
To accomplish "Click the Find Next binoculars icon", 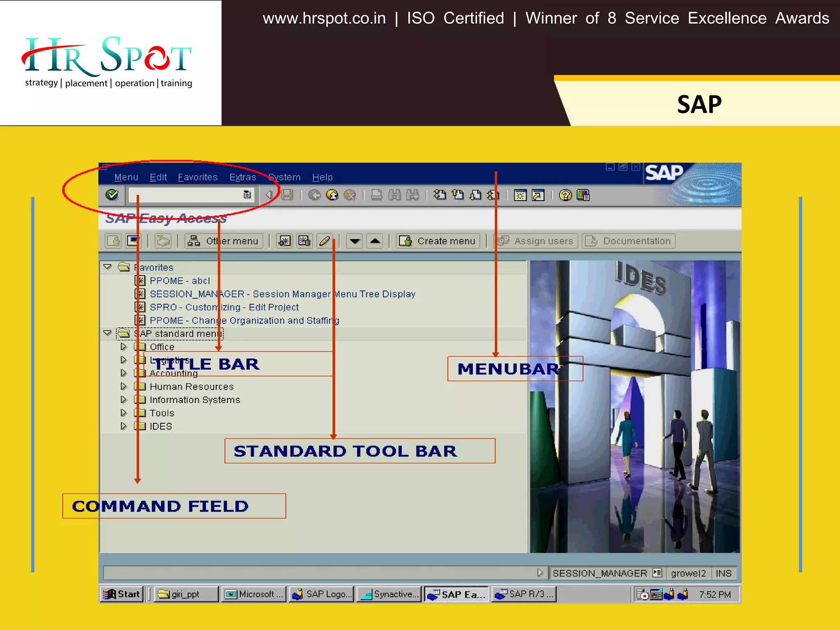I will (412, 195).
